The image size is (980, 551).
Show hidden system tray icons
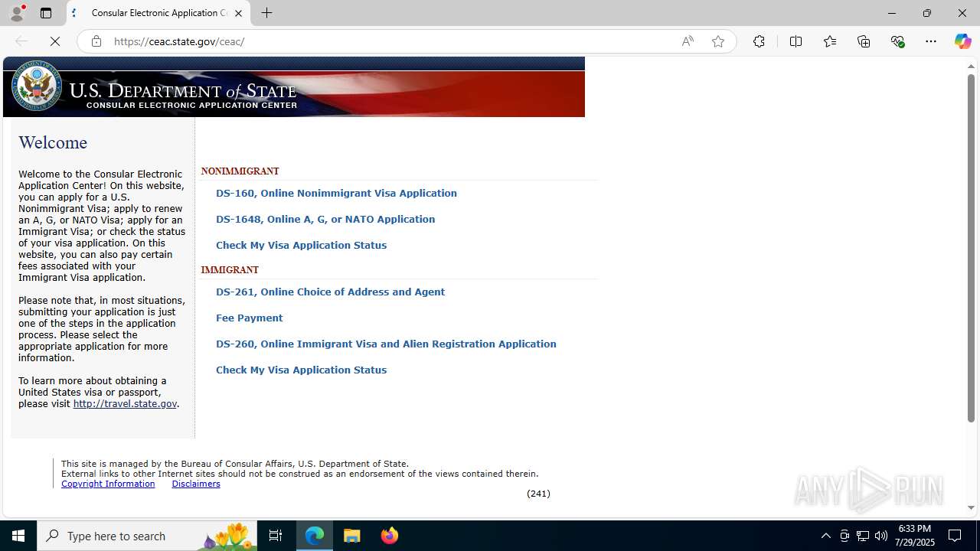pos(826,536)
